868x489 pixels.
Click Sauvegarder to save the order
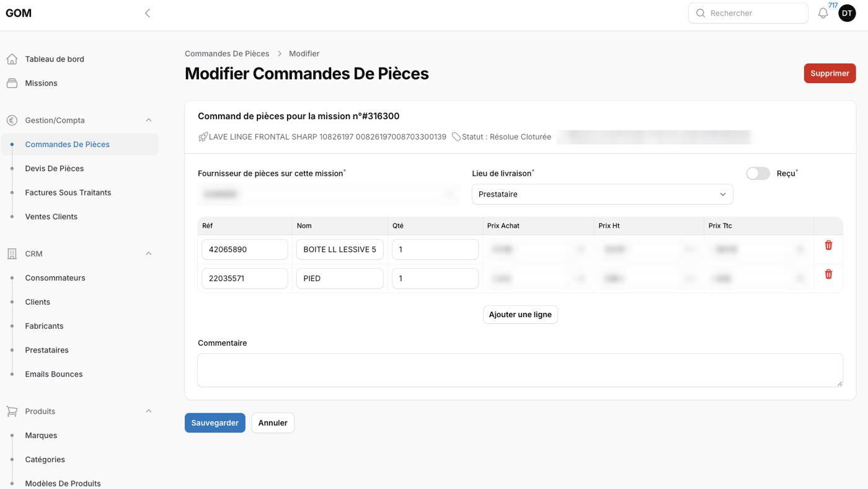[215, 423]
